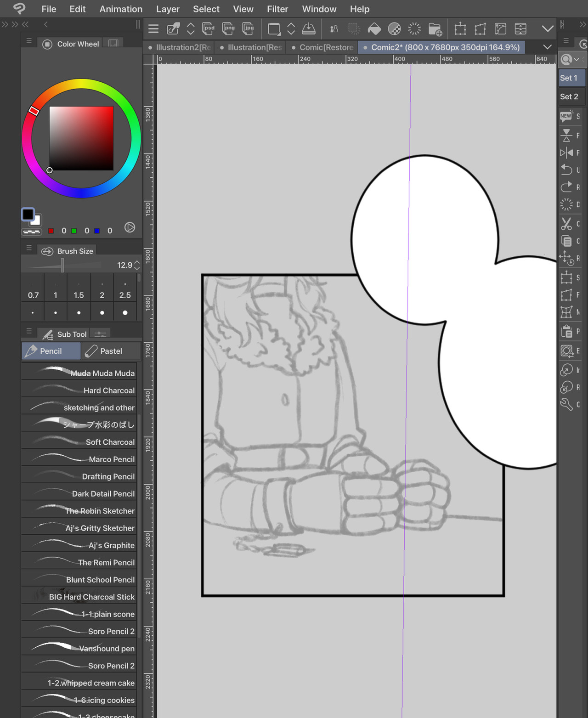Screen dimensions: 588x718
Task: Collapse the left panel double-arrow
Action: click(x=25, y=24)
